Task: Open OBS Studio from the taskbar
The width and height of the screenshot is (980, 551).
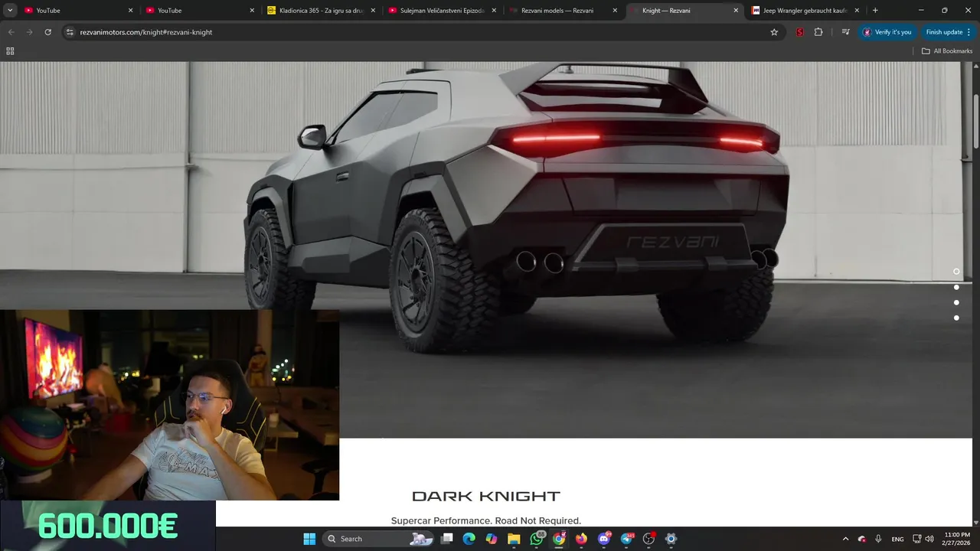Action: click(x=648, y=539)
